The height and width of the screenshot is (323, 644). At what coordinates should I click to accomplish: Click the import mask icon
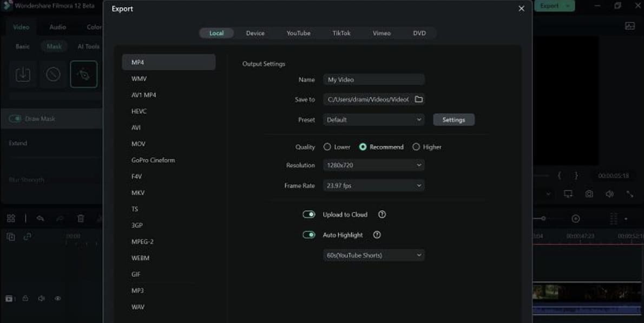(23, 75)
